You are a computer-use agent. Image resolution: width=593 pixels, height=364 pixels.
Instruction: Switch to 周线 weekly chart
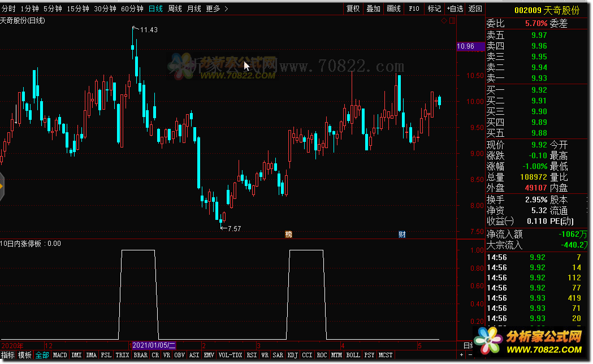pos(175,8)
